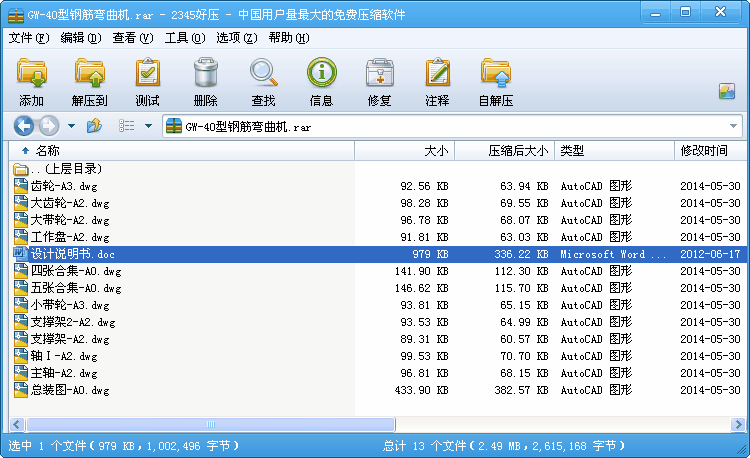
Task: Show archive 信息 (Info) icon
Action: tap(321, 73)
